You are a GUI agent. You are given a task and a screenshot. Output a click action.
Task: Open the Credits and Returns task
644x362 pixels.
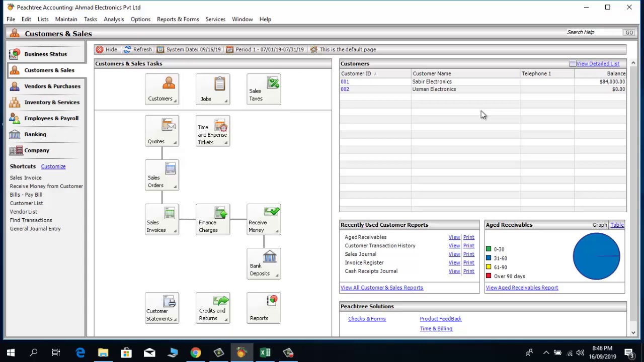pyautogui.click(x=212, y=308)
